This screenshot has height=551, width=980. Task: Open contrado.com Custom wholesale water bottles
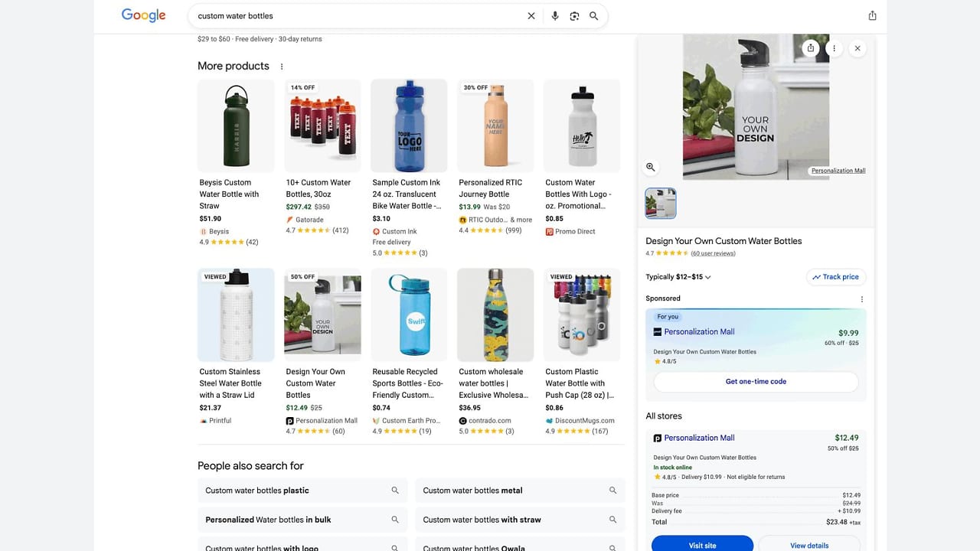(495, 352)
